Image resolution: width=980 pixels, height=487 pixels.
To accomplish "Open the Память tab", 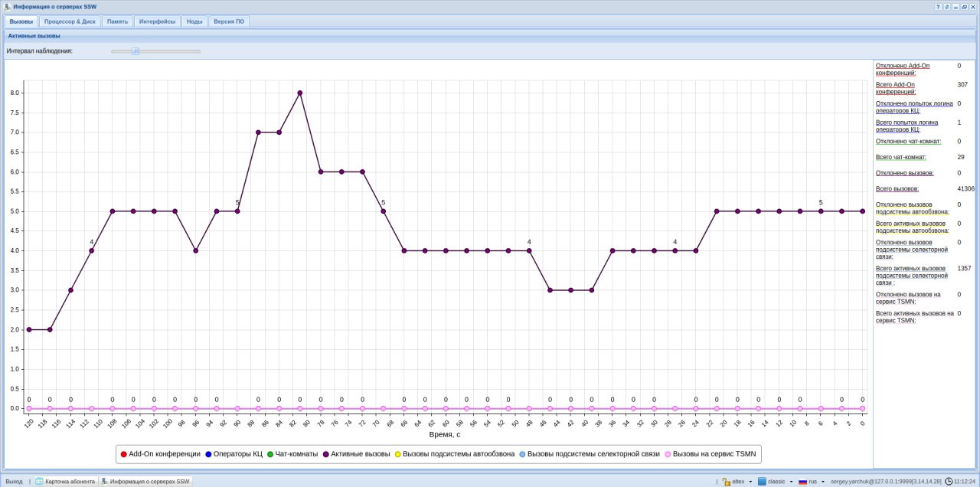I will [117, 21].
